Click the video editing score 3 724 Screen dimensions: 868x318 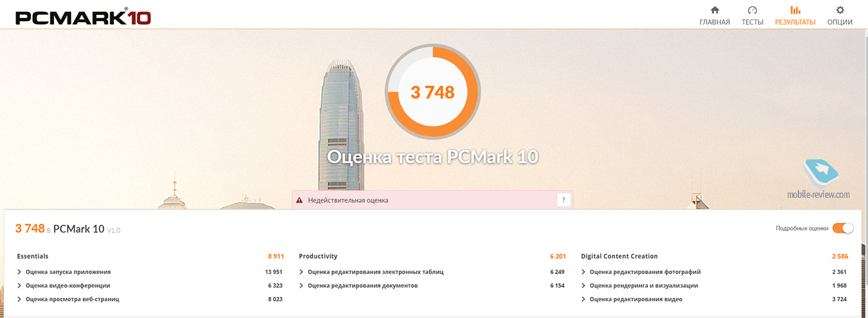point(840,299)
